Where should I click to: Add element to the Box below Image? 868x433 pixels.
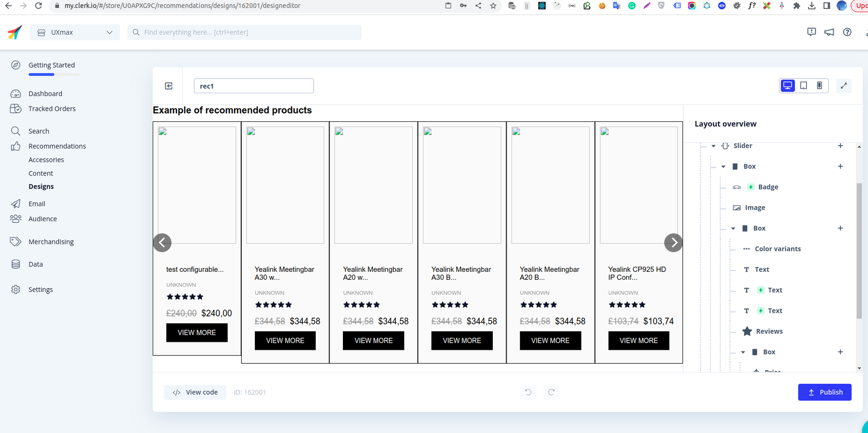[840, 228]
